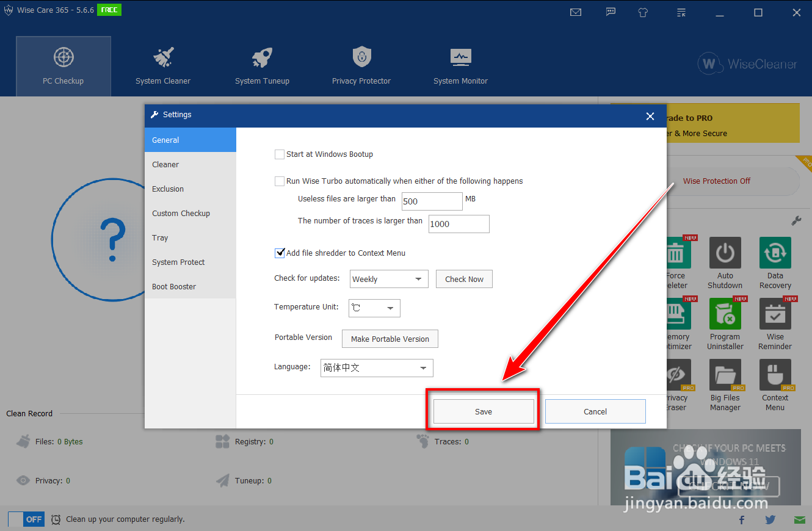Click the useless files size field (500)
812x531 pixels.
(x=432, y=201)
